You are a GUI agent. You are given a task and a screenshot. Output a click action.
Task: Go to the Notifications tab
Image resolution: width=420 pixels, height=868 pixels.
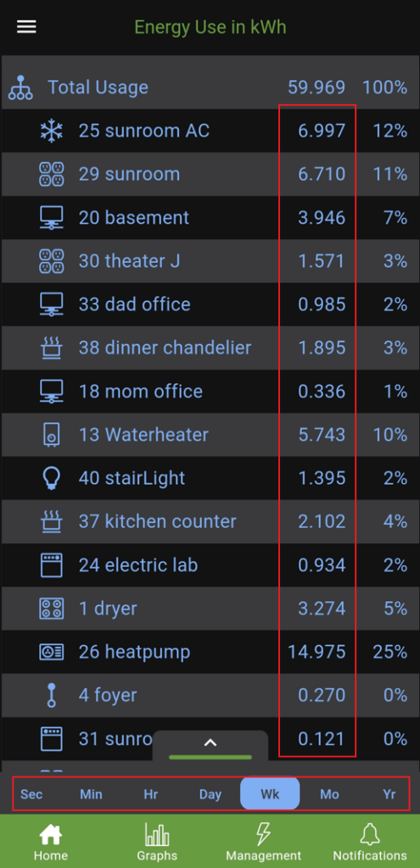(x=370, y=842)
